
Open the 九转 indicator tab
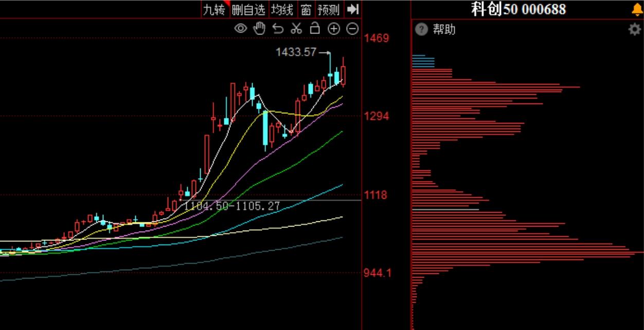(x=214, y=9)
